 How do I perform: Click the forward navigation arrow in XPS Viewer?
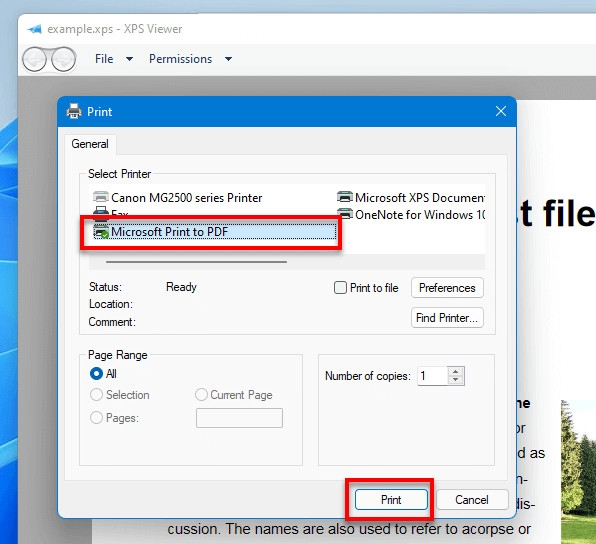coord(63,59)
